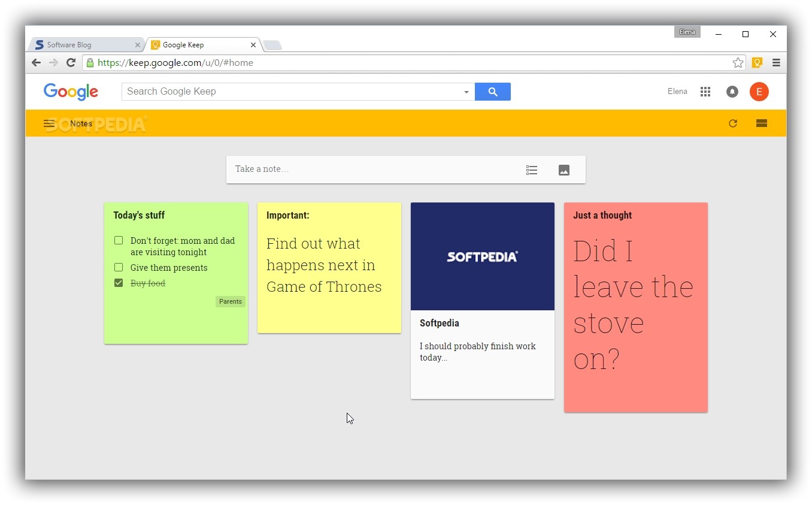This screenshot has height=505, width=812.
Task: Expand the search box dropdown arrow
Action: coord(466,92)
